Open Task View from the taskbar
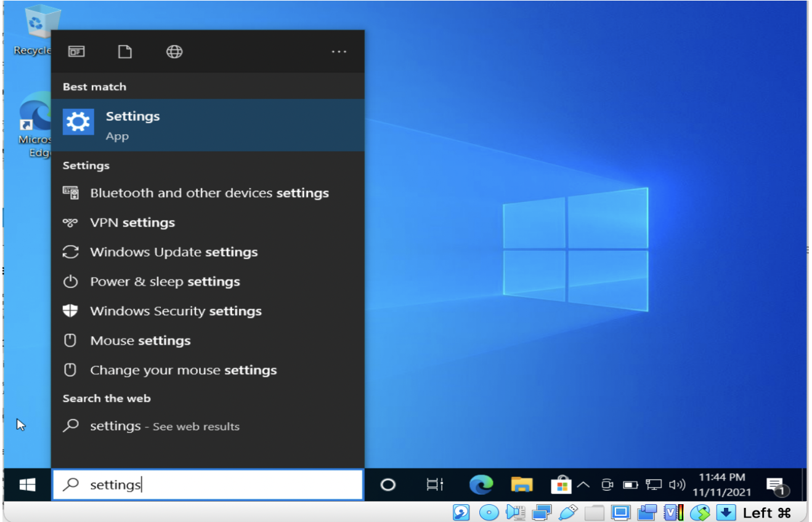 434,484
